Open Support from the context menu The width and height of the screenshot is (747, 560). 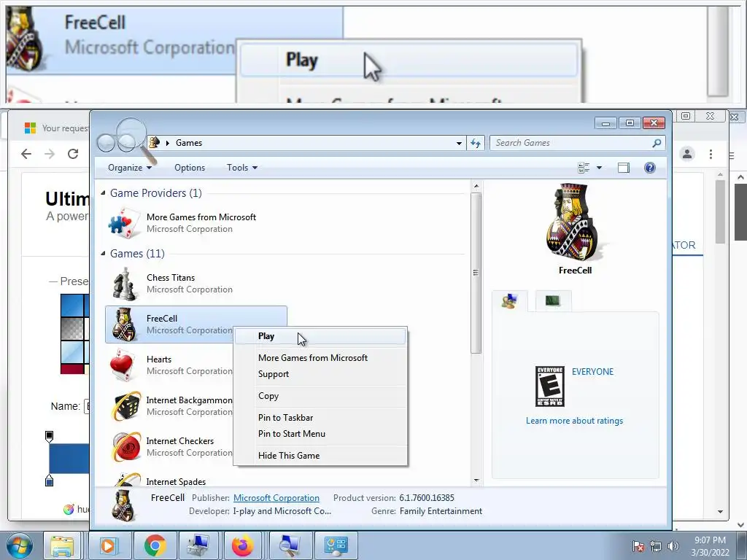[x=274, y=374]
